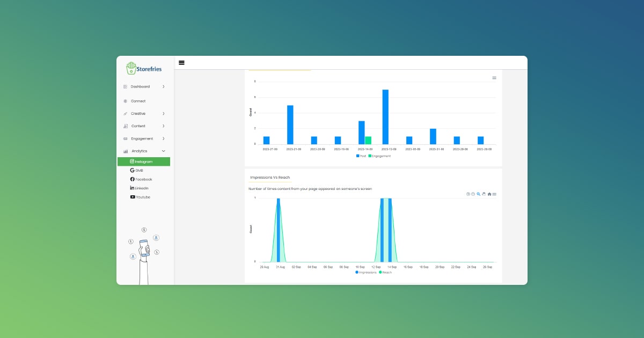This screenshot has width=644, height=338.
Task: Select Instagram analytics in sidebar
Action: pyautogui.click(x=143, y=161)
